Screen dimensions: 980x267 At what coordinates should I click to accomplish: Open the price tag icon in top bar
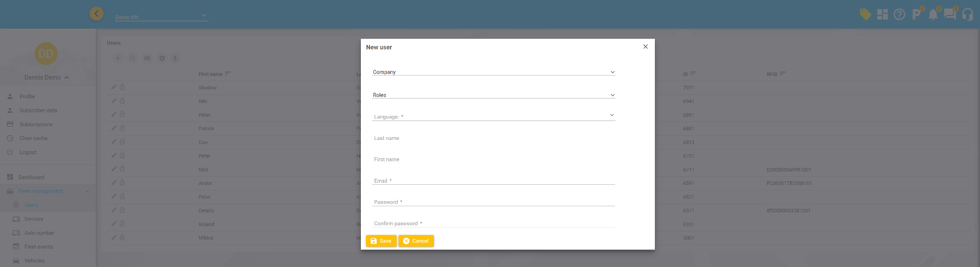(x=865, y=14)
